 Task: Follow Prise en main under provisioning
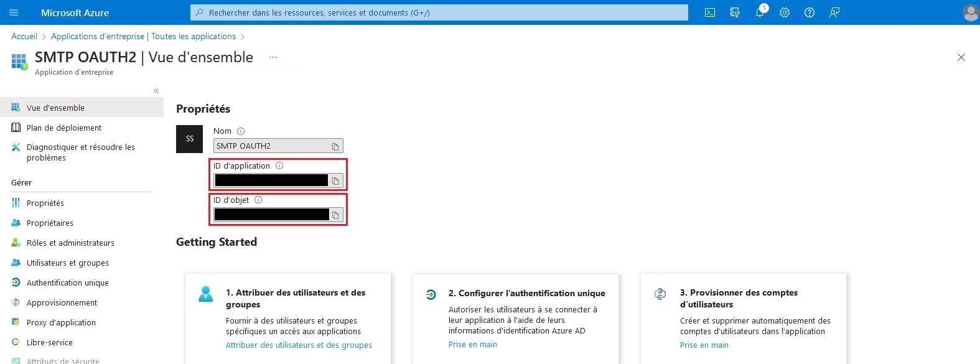pos(704,345)
